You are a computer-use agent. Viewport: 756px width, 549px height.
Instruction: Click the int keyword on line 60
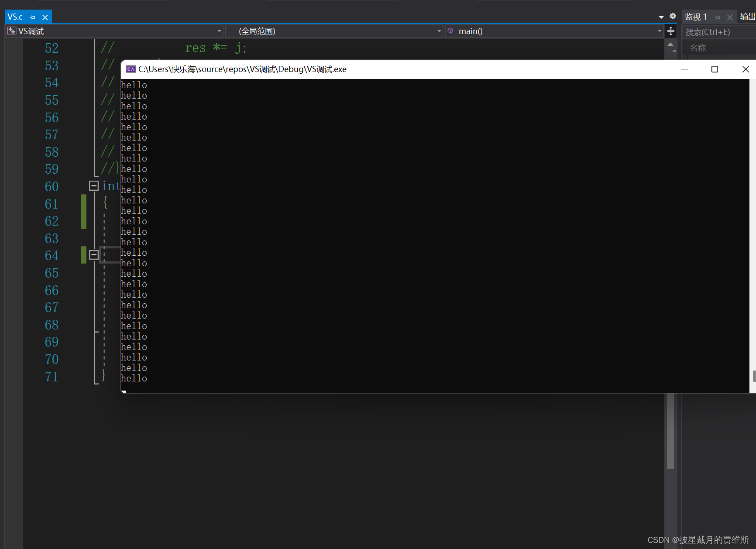pos(111,186)
